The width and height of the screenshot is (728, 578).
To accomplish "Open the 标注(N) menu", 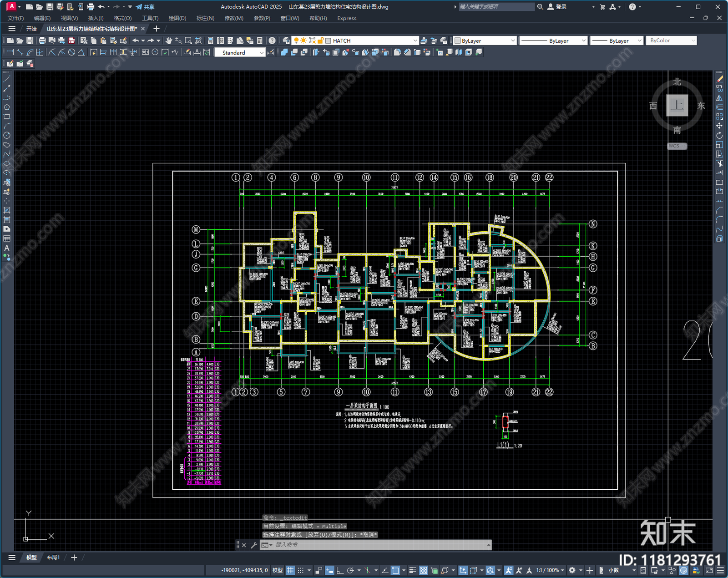I will point(205,18).
